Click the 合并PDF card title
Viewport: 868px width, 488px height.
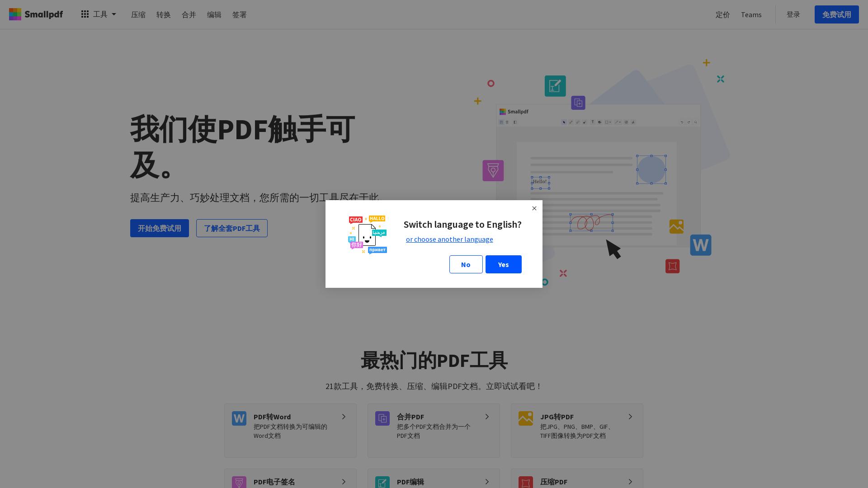410,417
